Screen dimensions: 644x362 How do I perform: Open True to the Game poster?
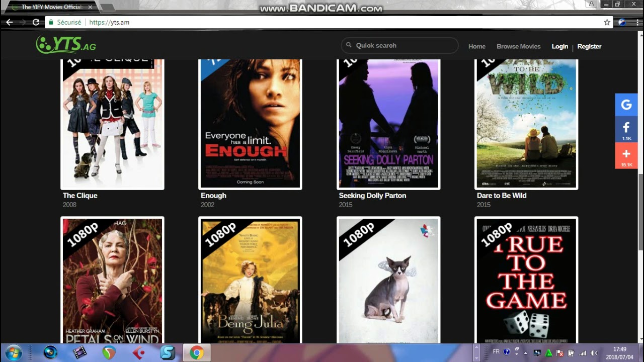click(x=526, y=280)
